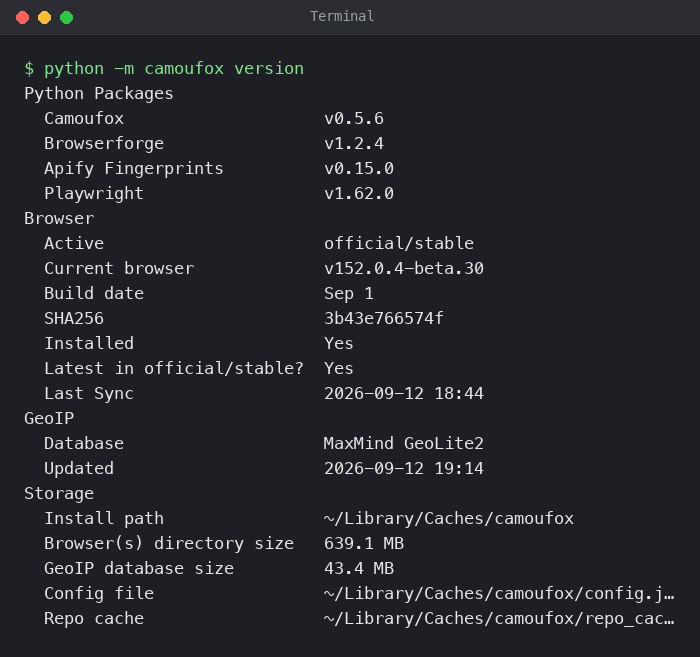Click the Camoufox version 'v0.5.6'
This screenshot has height=657, width=700.
[x=354, y=119]
